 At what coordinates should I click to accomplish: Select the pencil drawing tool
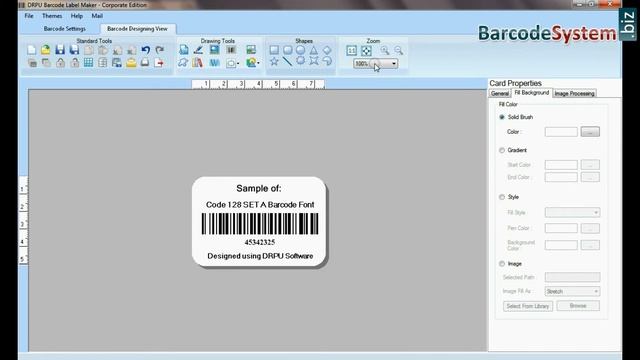click(198, 50)
